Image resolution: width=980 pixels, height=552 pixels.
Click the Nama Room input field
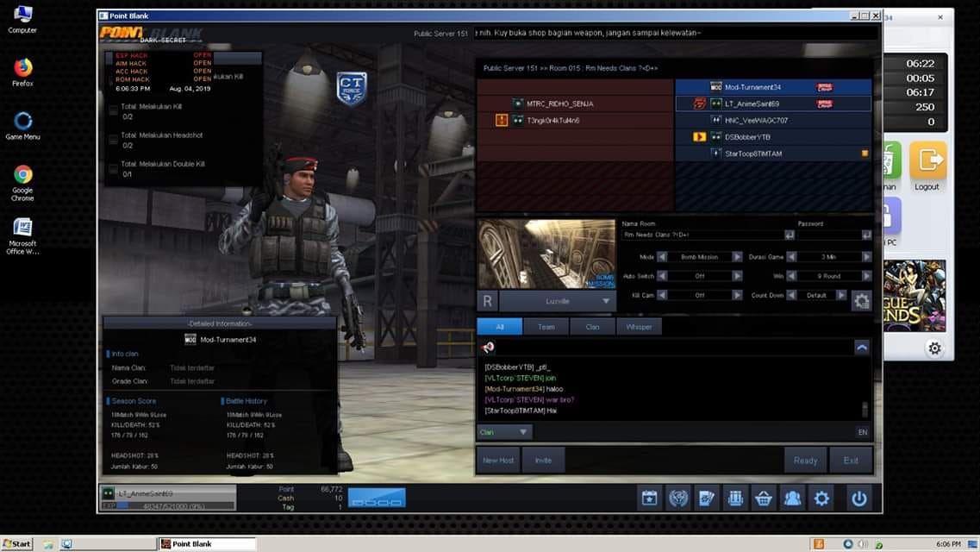[x=703, y=235]
